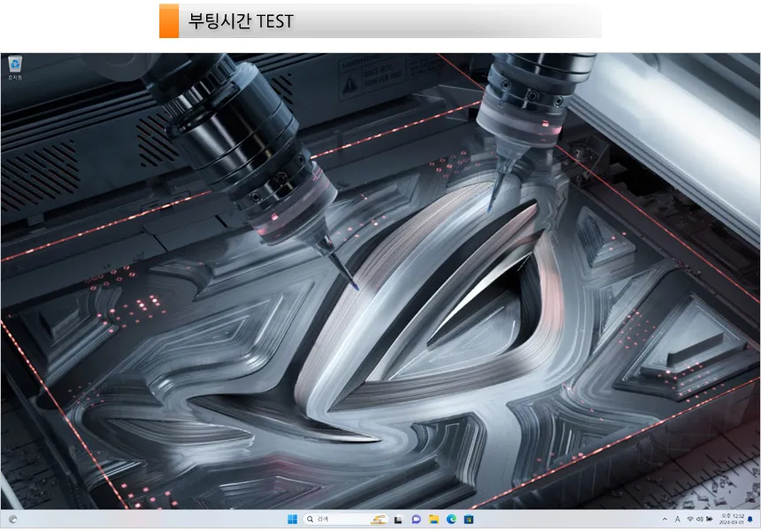The image size is (761, 532).
Task: Click the search highlight image in search box
Action: (378, 520)
